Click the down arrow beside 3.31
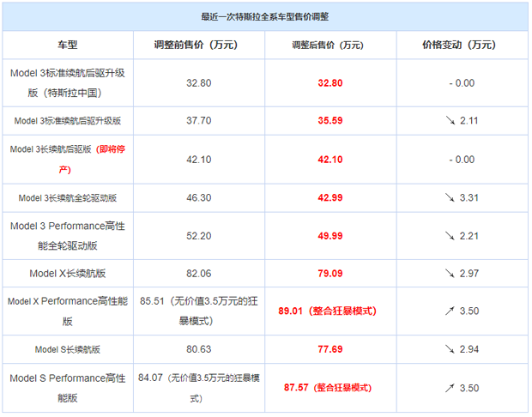 [x=450, y=197]
